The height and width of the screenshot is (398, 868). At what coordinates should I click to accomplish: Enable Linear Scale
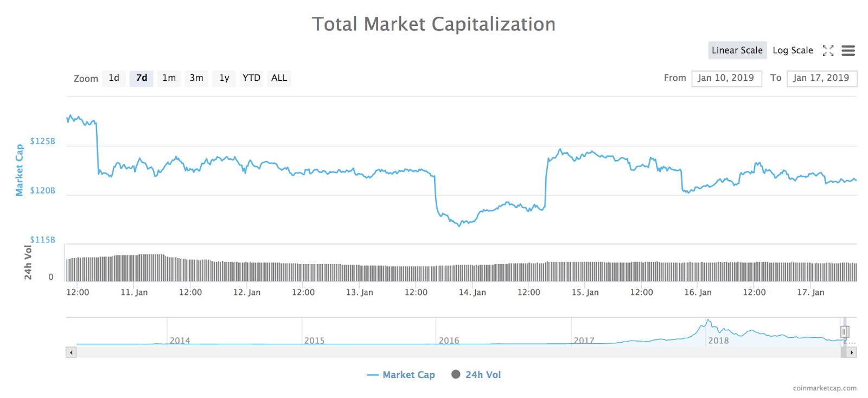coord(737,50)
